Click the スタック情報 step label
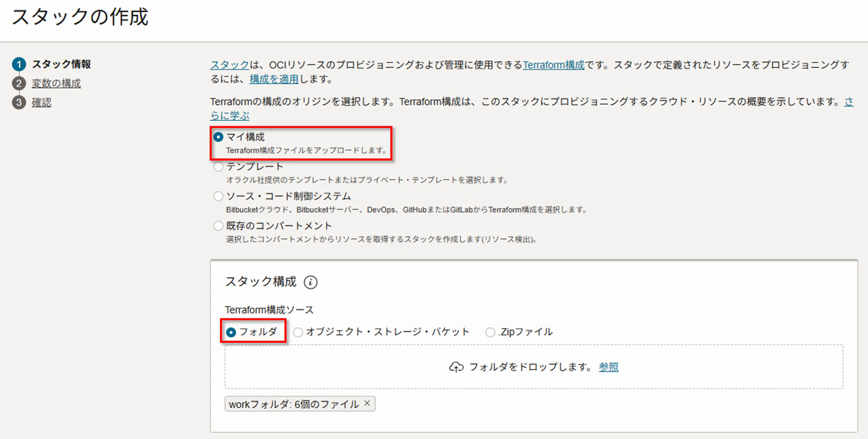868x439 pixels. pyautogui.click(x=61, y=64)
